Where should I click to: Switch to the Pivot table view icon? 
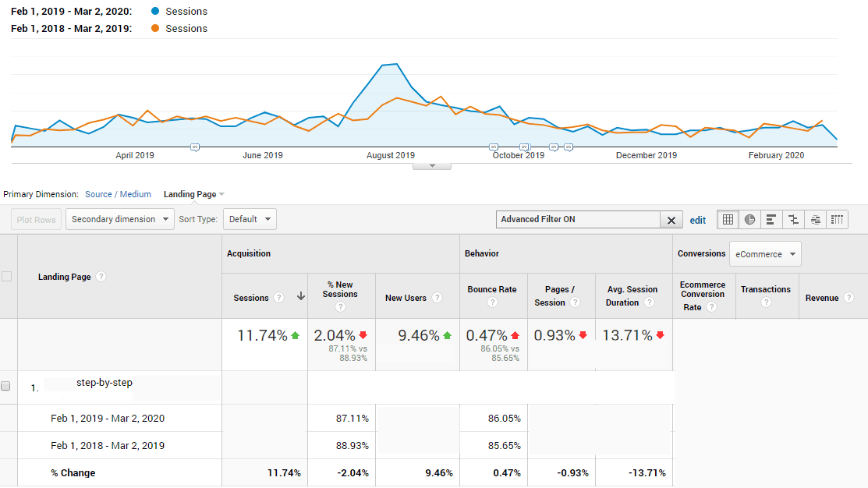tap(837, 220)
